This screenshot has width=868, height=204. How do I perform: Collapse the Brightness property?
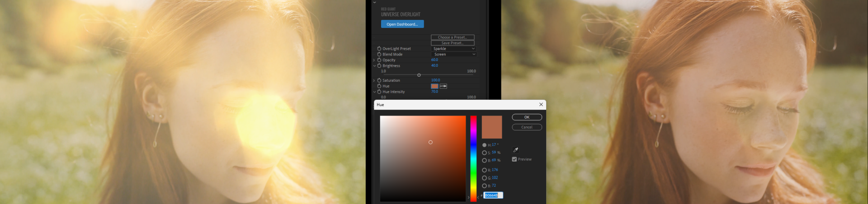(x=374, y=65)
